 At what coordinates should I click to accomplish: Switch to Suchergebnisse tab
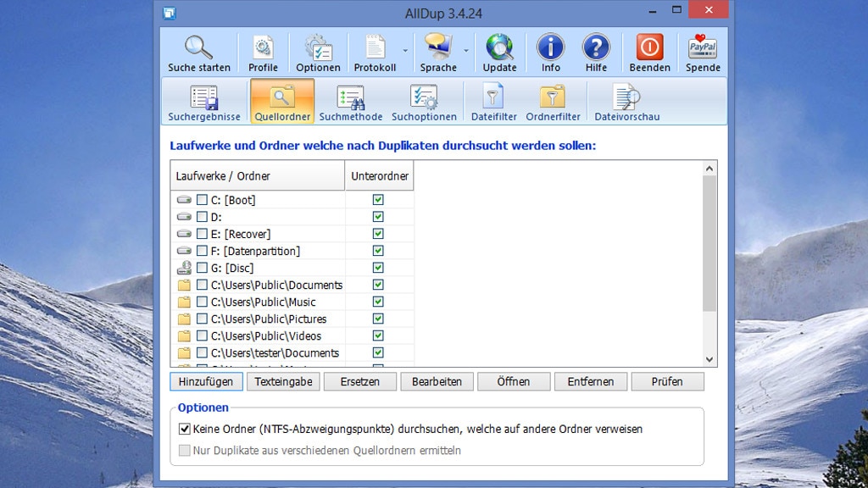click(204, 102)
